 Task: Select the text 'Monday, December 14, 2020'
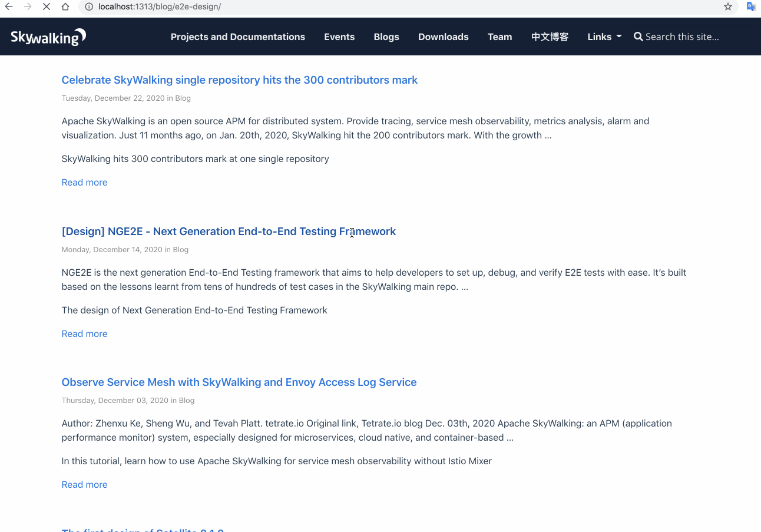click(x=112, y=250)
